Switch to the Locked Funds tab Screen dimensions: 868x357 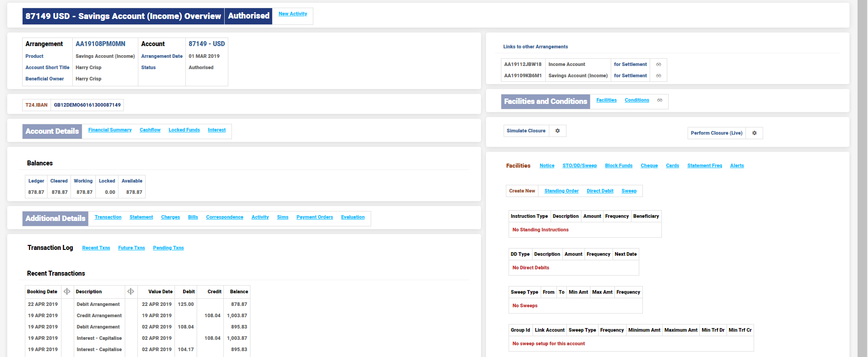click(x=184, y=130)
